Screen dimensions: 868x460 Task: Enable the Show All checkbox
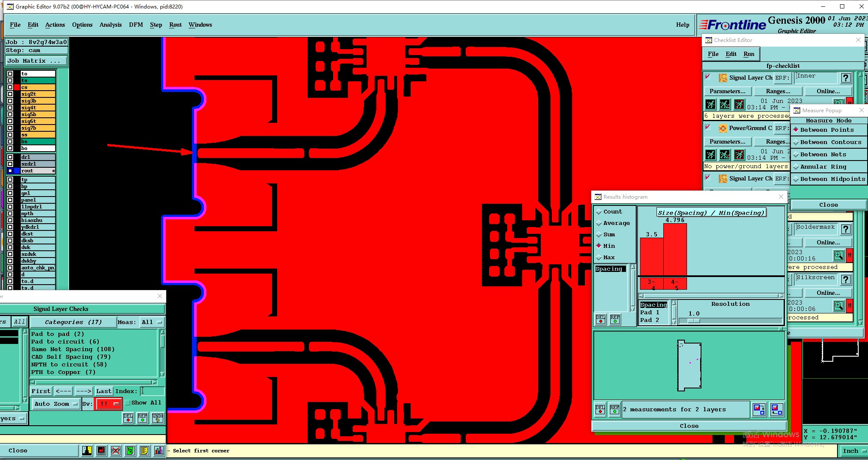tap(127, 403)
